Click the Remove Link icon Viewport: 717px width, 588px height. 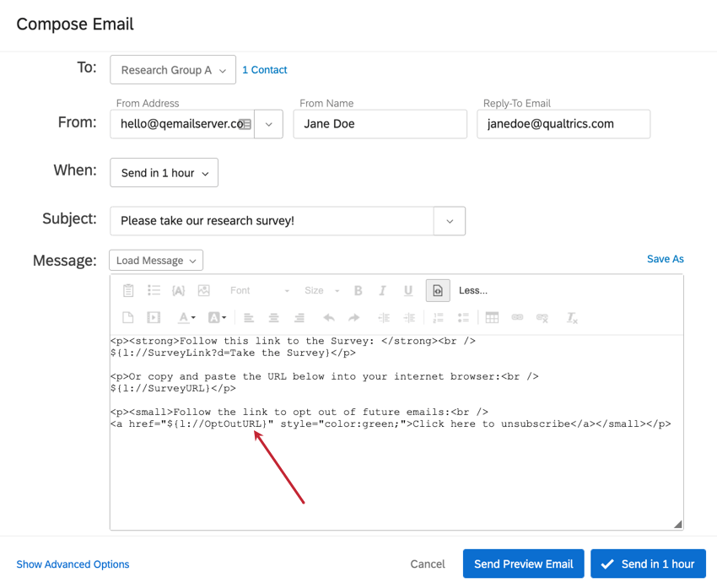coord(544,317)
